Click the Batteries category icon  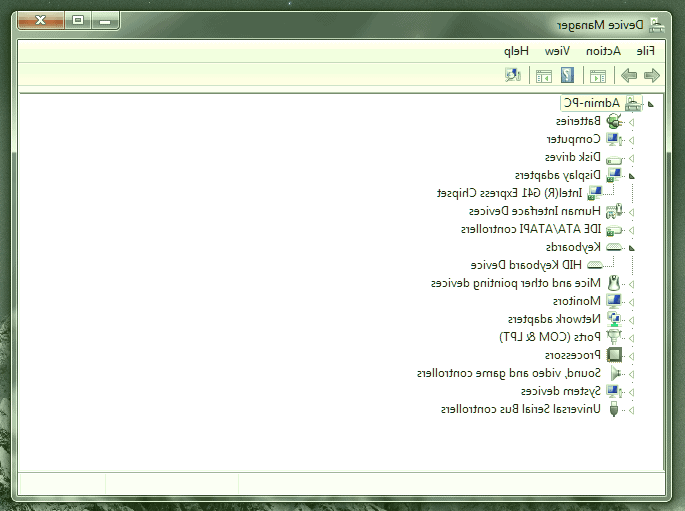(614, 121)
